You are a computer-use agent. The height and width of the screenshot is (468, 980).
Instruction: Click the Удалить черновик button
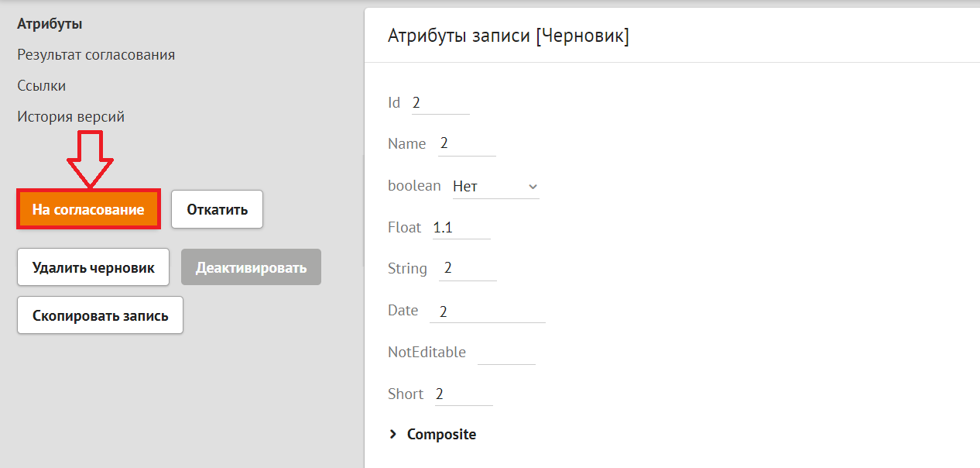93,267
